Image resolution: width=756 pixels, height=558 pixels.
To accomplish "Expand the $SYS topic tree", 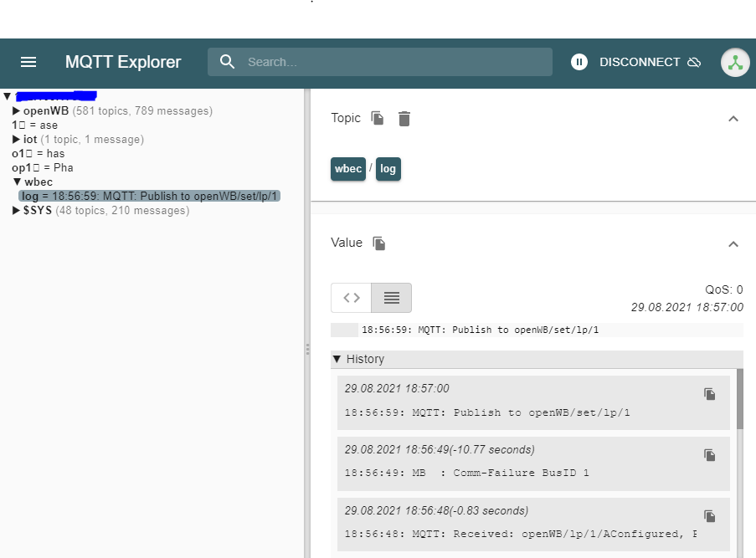I will tap(15, 210).
